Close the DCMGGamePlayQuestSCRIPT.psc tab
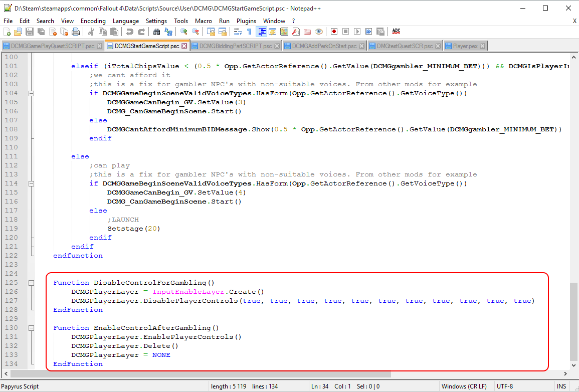Viewport: 579px width, 392px height. [x=99, y=46]
